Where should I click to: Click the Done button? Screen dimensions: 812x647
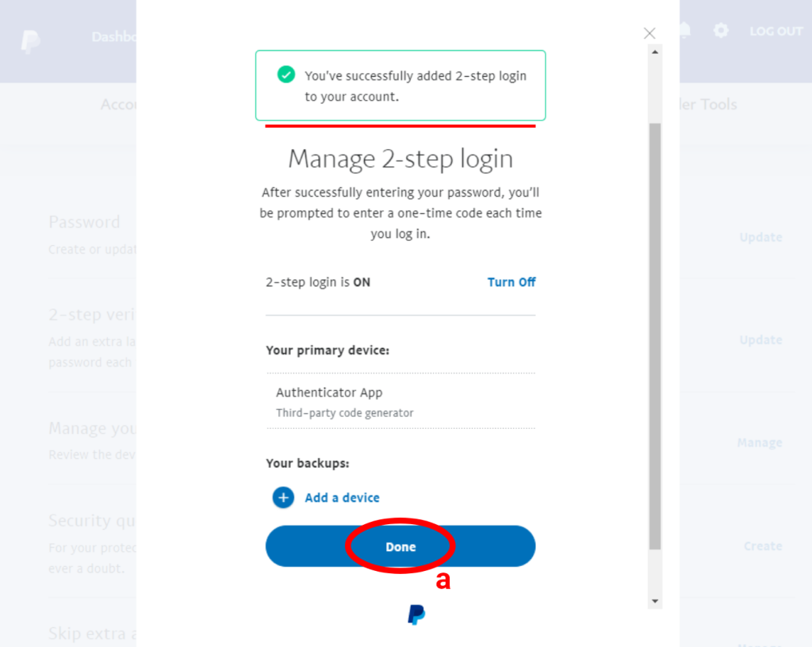pyautogui.click(x=400, y=546)
